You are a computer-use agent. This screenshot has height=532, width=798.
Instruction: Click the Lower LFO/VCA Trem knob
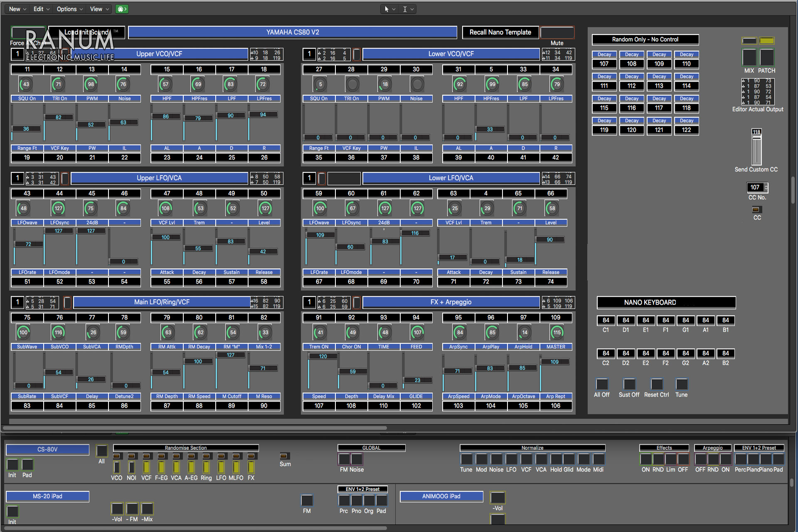(488, 209)
